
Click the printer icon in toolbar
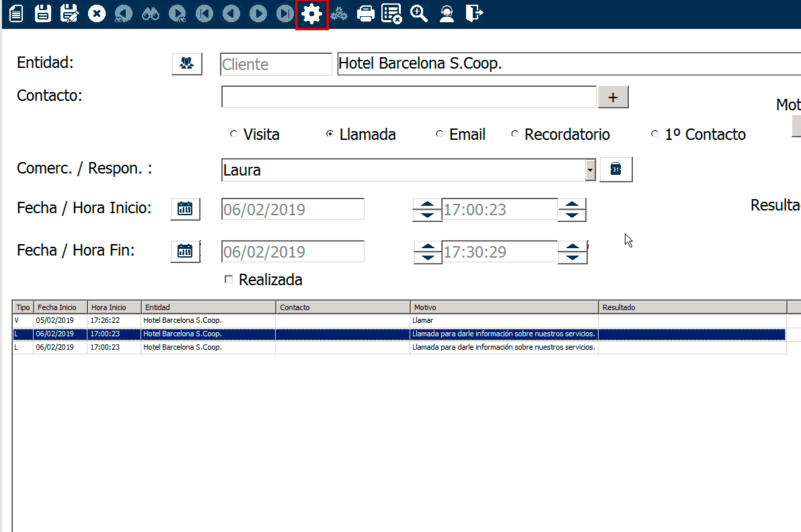[x=366, y=13]
